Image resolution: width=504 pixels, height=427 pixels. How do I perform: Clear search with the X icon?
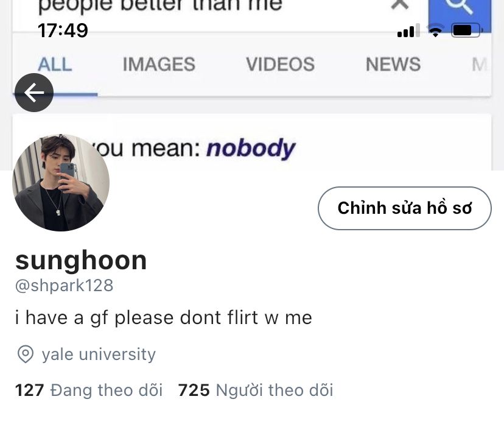(x=400, y=4)
